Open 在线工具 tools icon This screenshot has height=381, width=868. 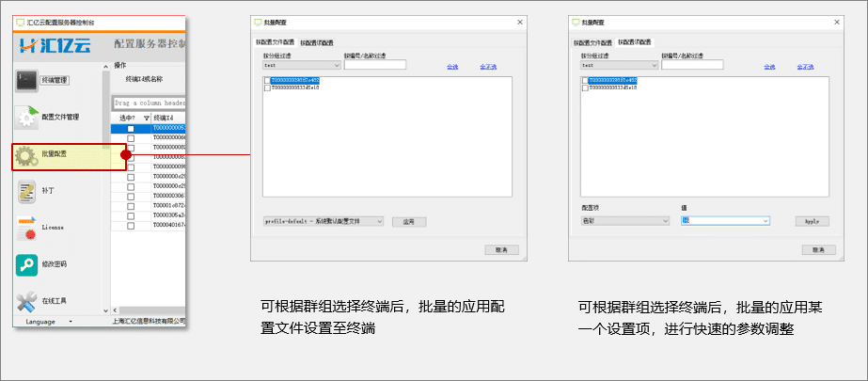pyautogui.click(x=26, y=301)
